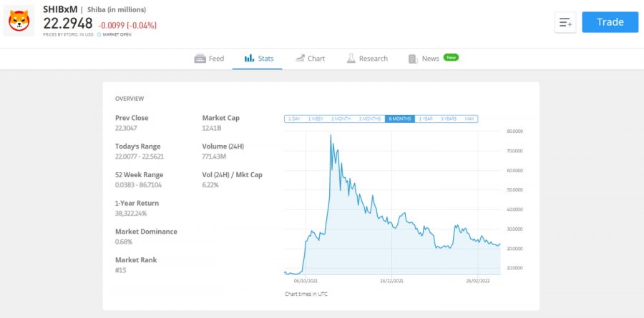Click the blue Trade button

(x=610, y=22)
